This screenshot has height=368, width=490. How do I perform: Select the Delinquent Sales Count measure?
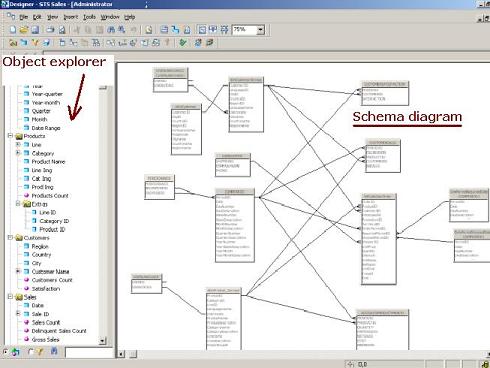59,331
